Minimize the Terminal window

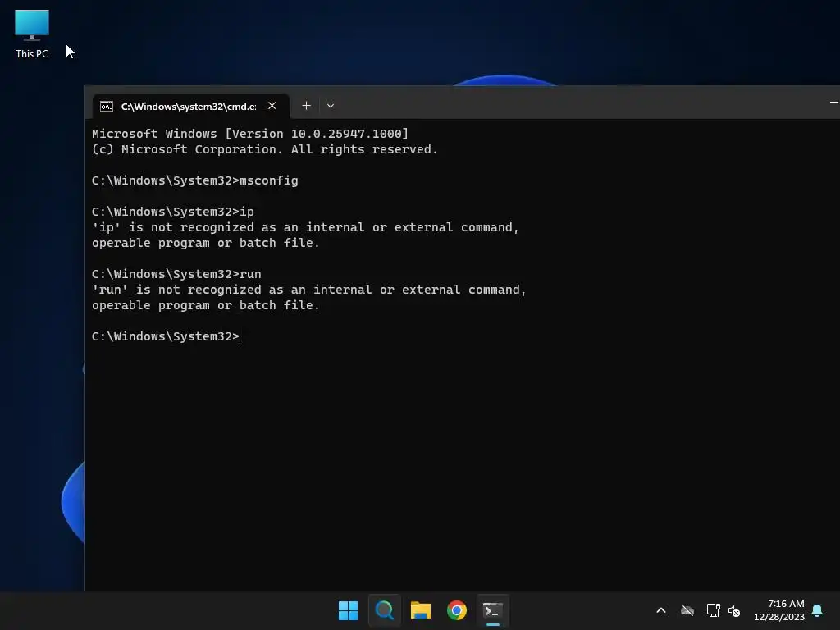click(833, 102)
